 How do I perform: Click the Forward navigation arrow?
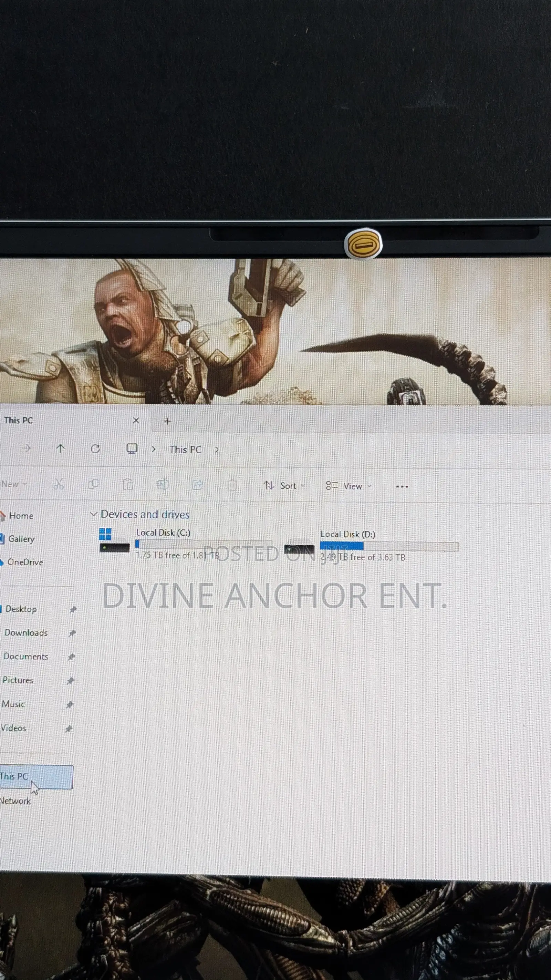26,448
